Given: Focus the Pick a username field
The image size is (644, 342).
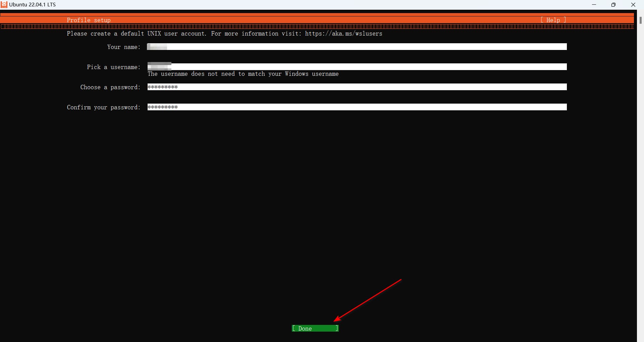Looking at the screenshot, I should pos(357,67).
